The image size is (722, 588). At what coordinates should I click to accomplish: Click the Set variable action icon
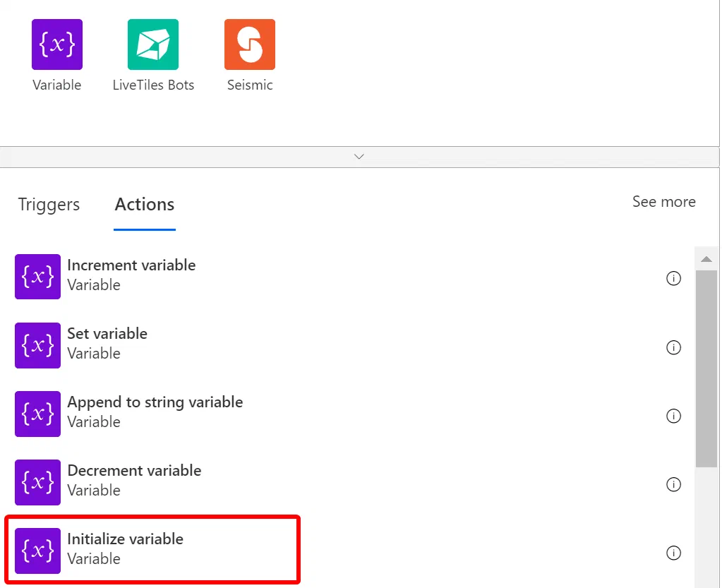pos(37,345)
